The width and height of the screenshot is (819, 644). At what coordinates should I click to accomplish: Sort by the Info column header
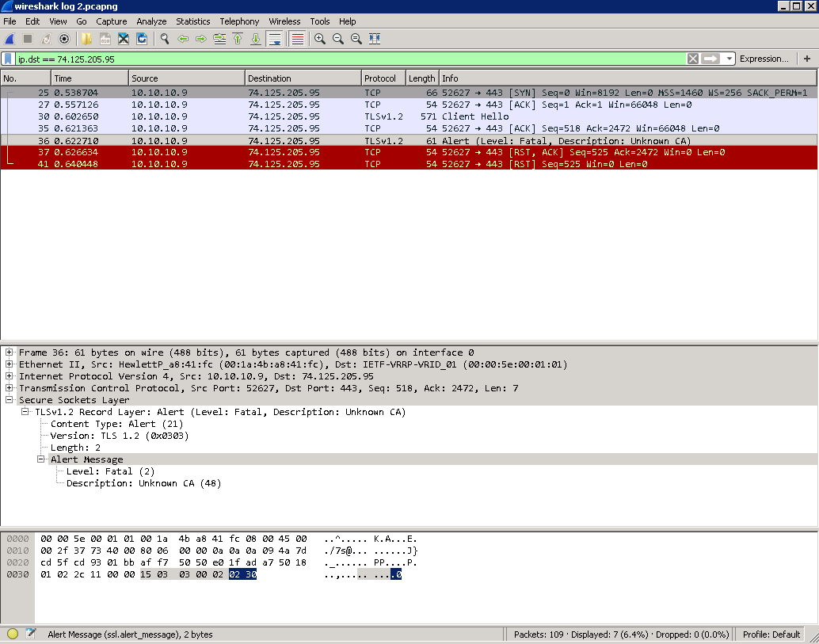click(x=628, y=78)
